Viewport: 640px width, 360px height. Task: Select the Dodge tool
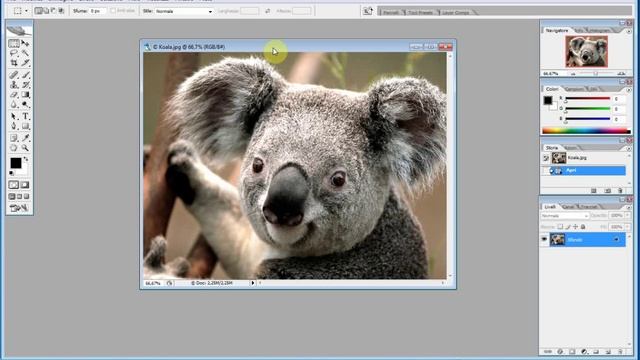click(25, 104)
